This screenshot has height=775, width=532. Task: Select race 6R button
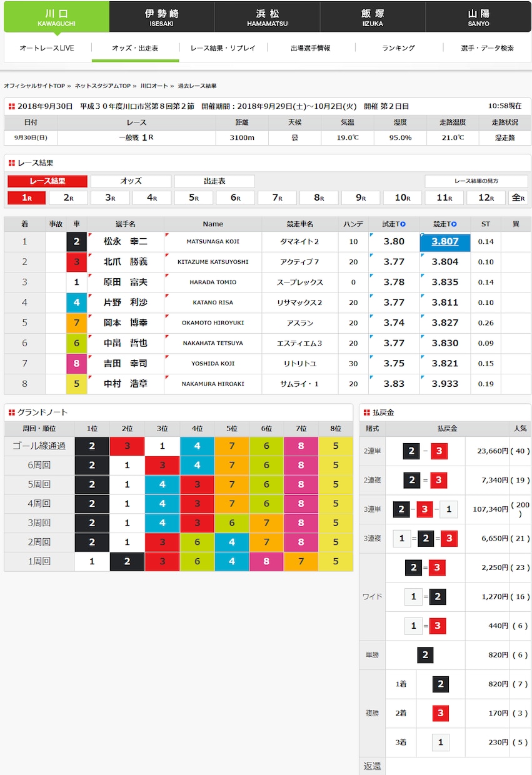click(235, 198)
